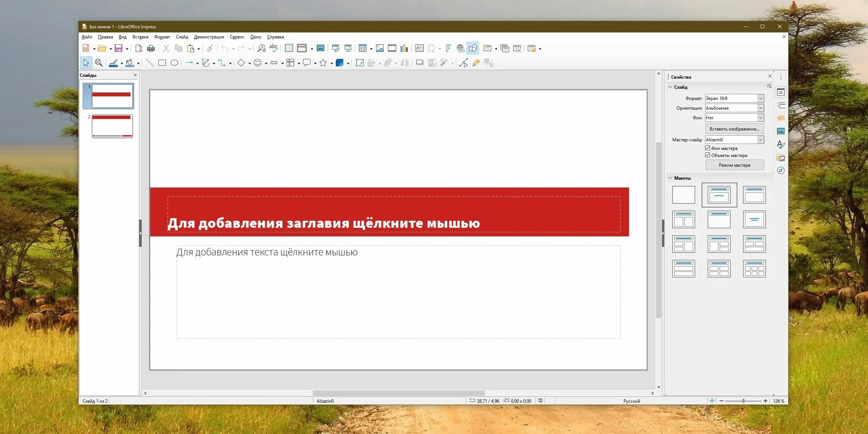Click the zoom slider in status bar

tap(743, 401)
